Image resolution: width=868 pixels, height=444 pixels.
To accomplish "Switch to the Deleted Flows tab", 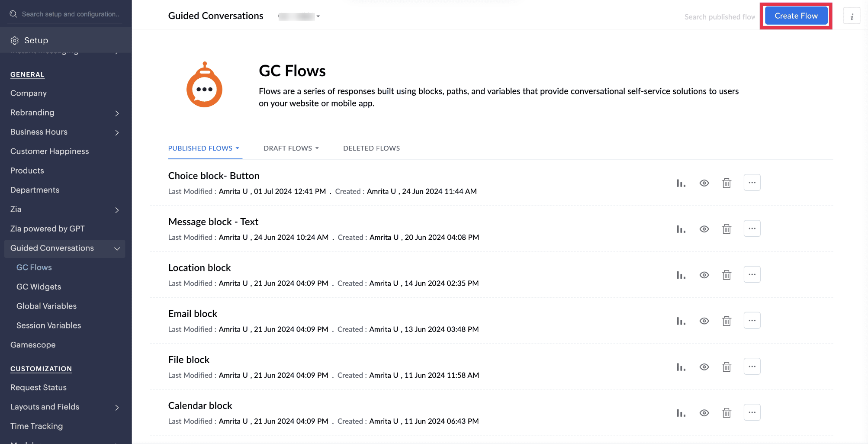I will point(371,148).
